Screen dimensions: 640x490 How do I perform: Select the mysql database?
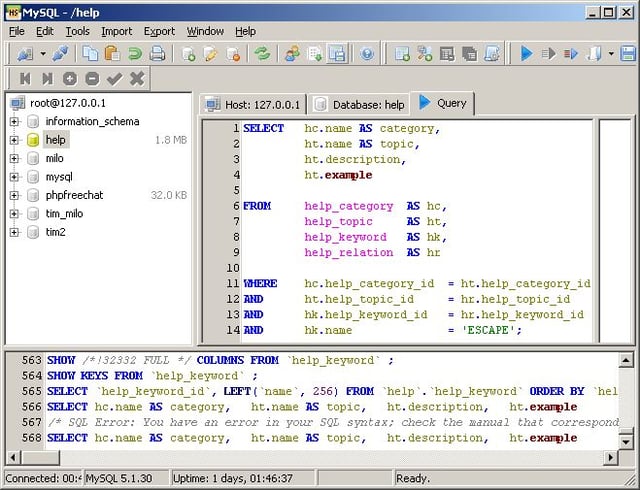point(59,177)
